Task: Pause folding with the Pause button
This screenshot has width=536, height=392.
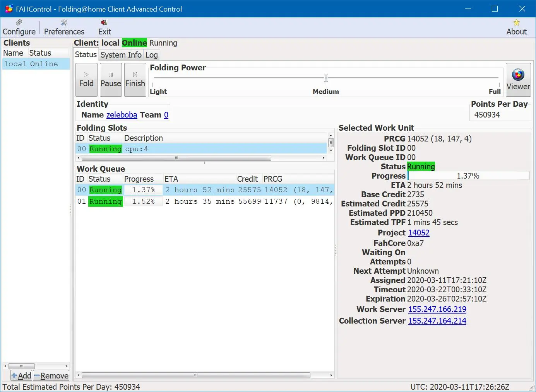Action: pyautogui.click(x=111, y=80)
